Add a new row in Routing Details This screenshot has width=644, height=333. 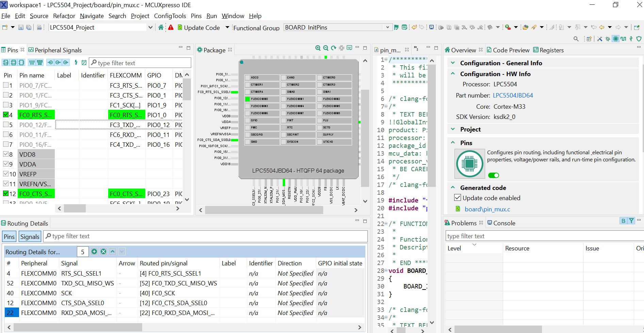point(94,251)
